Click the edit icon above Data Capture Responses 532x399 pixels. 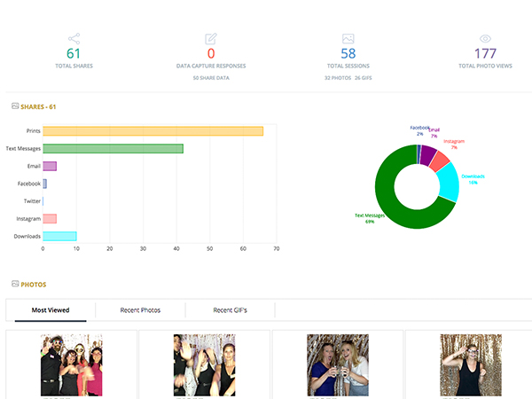point(211,39)
